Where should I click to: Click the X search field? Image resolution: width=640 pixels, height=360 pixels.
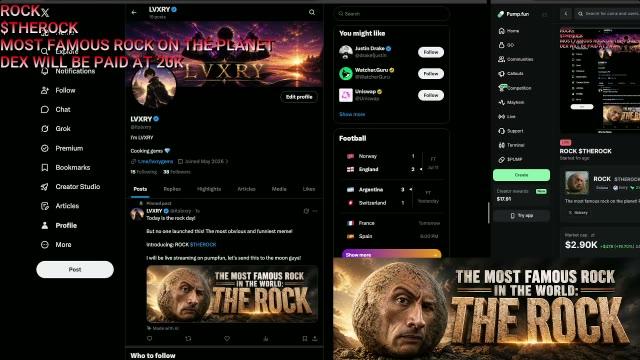tap(391, 14)
